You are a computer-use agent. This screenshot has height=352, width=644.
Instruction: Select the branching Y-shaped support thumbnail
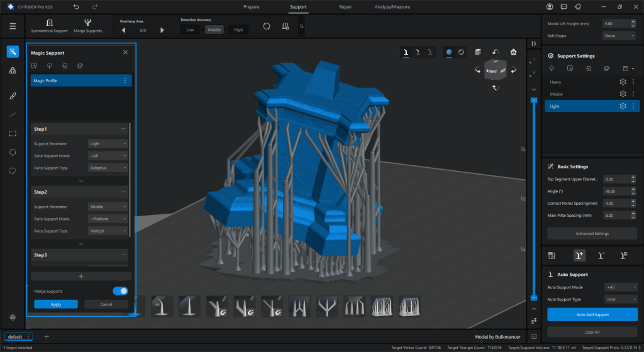[x=327, y=307]
